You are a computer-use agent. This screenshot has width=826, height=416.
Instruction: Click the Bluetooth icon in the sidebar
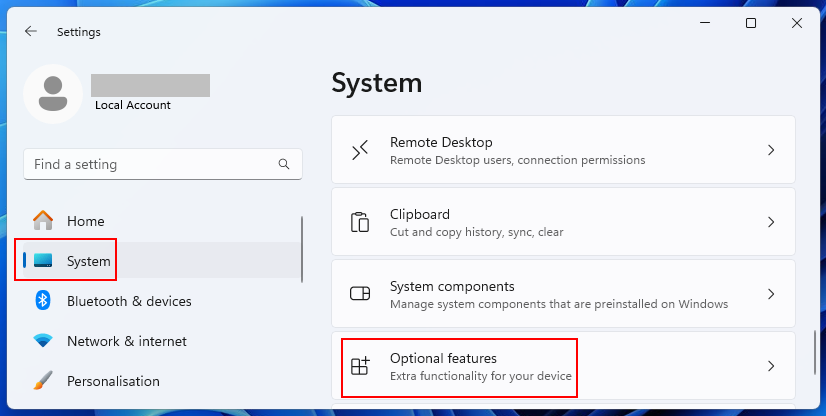tap(43, 301)
